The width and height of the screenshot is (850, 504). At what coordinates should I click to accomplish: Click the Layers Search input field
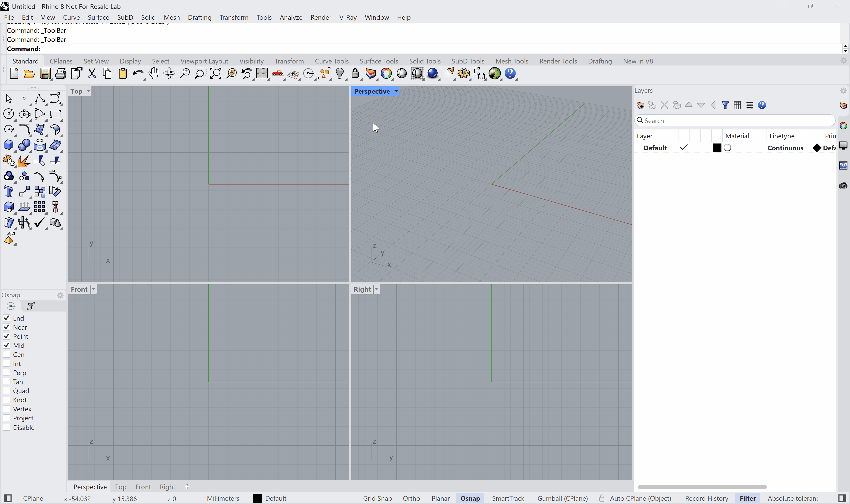tap(734, 121)
